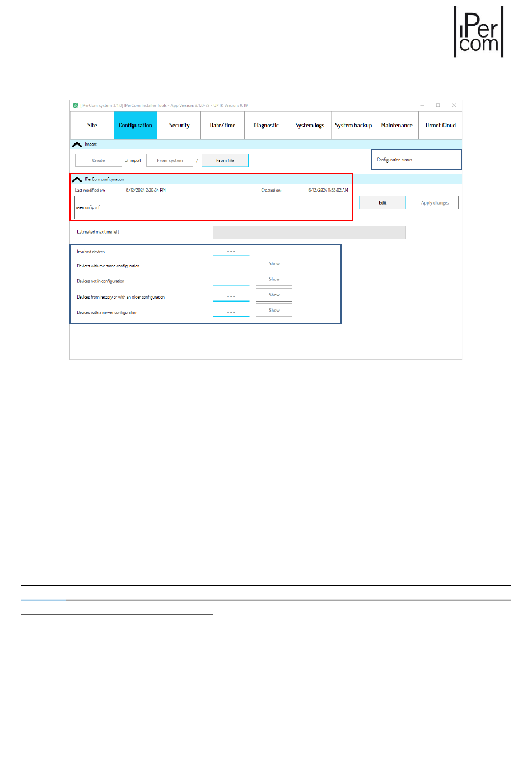This screenshot has height=783, width=532.
Task: Collapse the IPerCom configuration section
Action: pyautogui.click(x=77, y=179)
